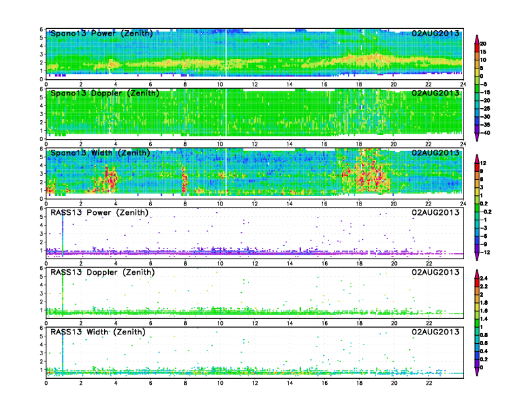Click the 02AUG2013 date in Spano13 Width panel
Image resolution: width=532 pixels, height=411 pixels.
(435, 152)
